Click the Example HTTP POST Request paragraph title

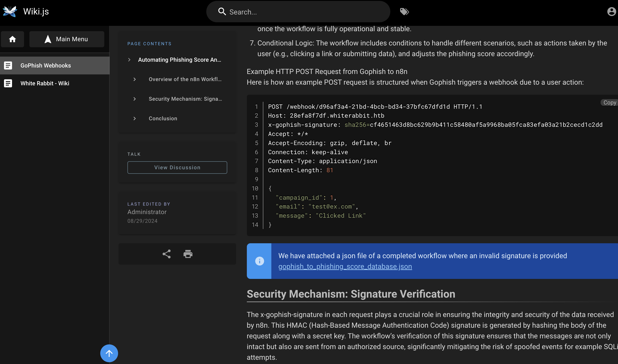coord(327,72)
